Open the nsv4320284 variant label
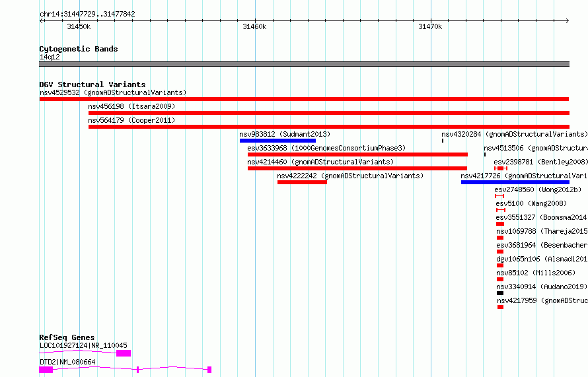 pyautogui.click(x=515, y=134)
